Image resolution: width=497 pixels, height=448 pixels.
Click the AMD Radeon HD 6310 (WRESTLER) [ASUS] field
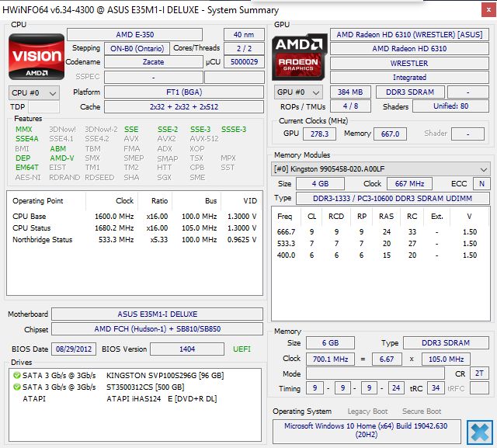(x=409, y=34)
